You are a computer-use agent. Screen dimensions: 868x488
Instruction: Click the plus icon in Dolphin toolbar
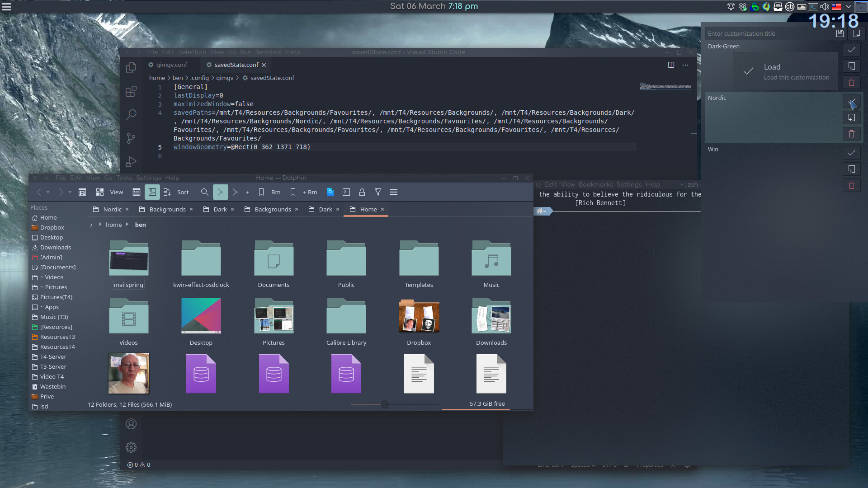(247, 192)
